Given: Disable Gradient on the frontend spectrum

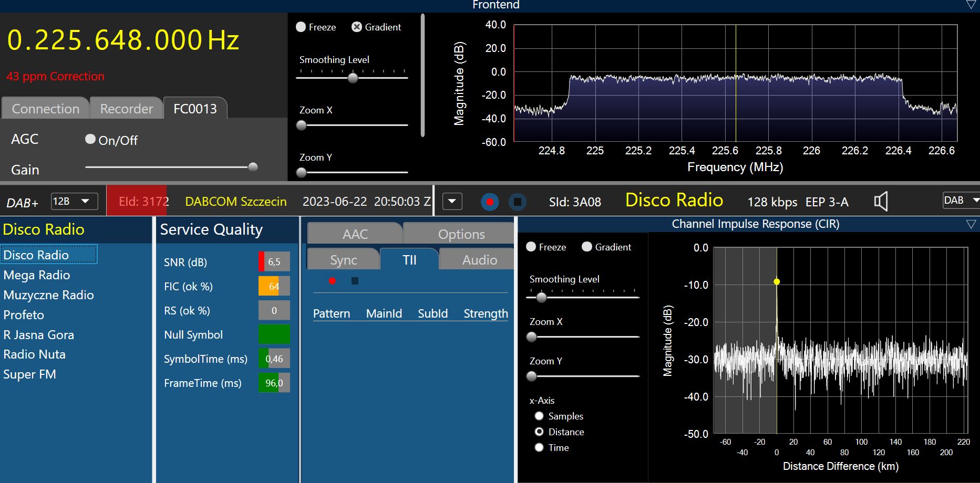Looking at the screenshot, I should [x=357, y=27].
